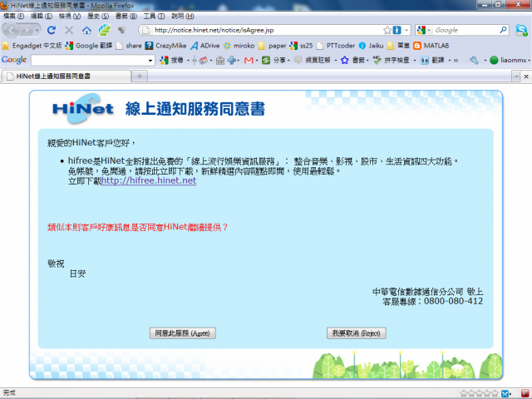
Task: Click the address bar URL field
Action: [x=267, y=30]
